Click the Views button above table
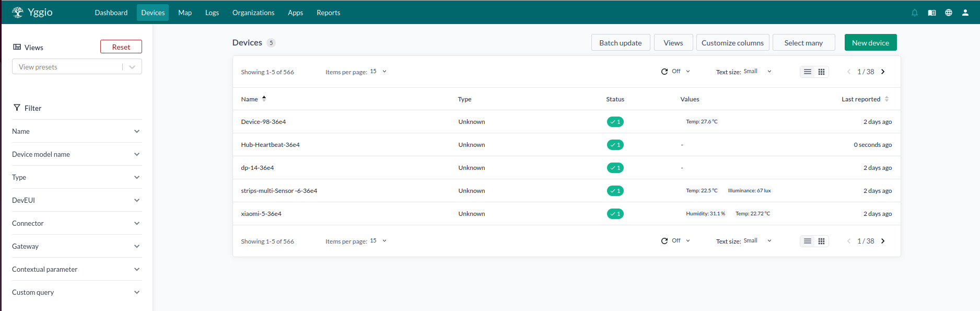Screen dimensions: 980x311 click(x=673, y=42)
